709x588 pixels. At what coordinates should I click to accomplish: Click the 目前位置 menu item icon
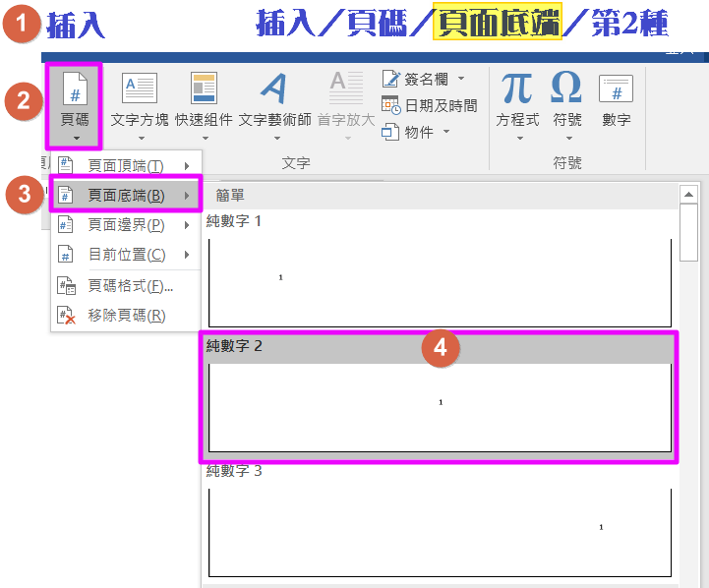tap(65, 255)
